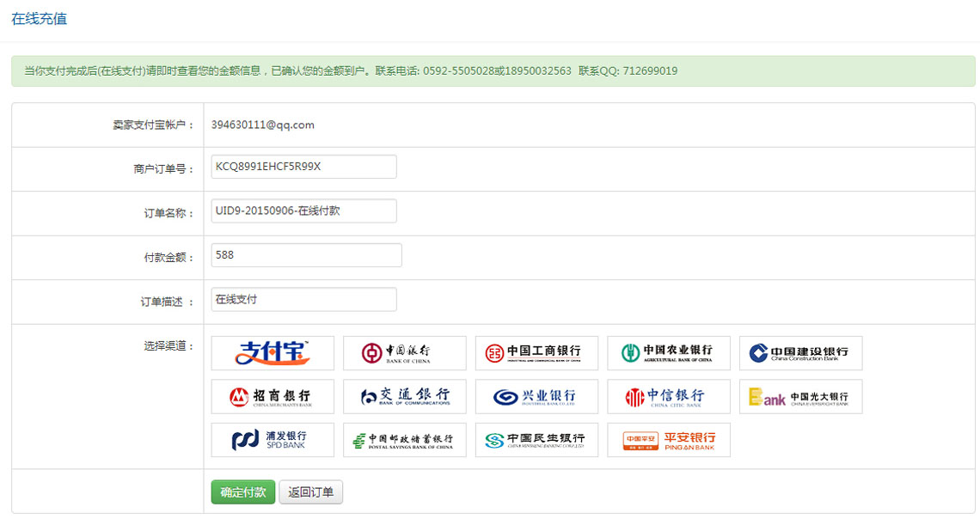
Task: Pick Agricultural Bank of China channel
Action: pyautogui.click(x=668, y=353)
